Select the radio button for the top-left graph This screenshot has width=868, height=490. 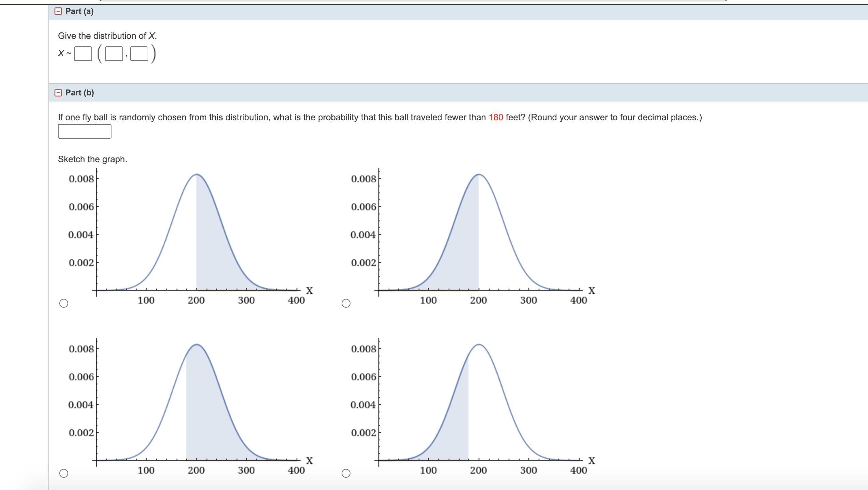click(x=64, y=304)
